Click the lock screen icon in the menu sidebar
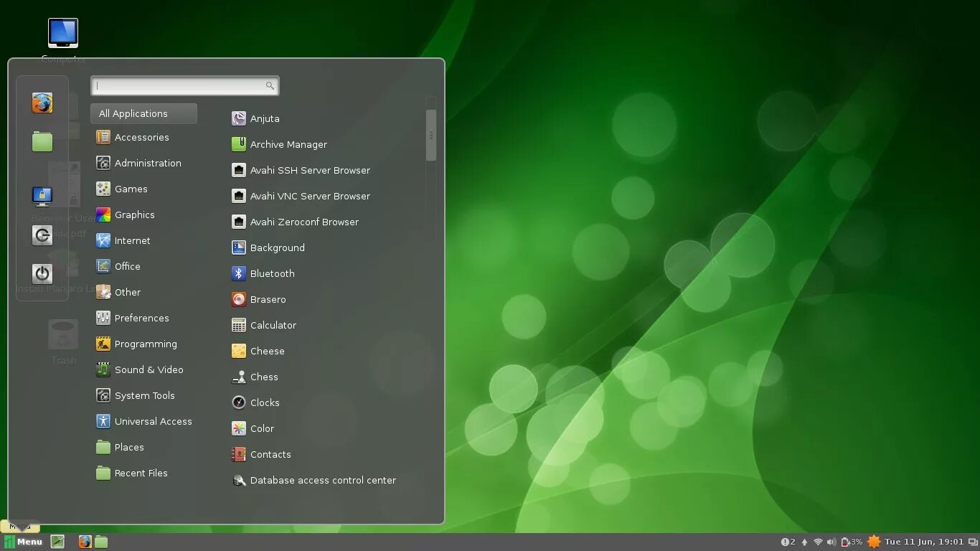The height and width of the screenshot is (551, 980). [x=42, y=196]
